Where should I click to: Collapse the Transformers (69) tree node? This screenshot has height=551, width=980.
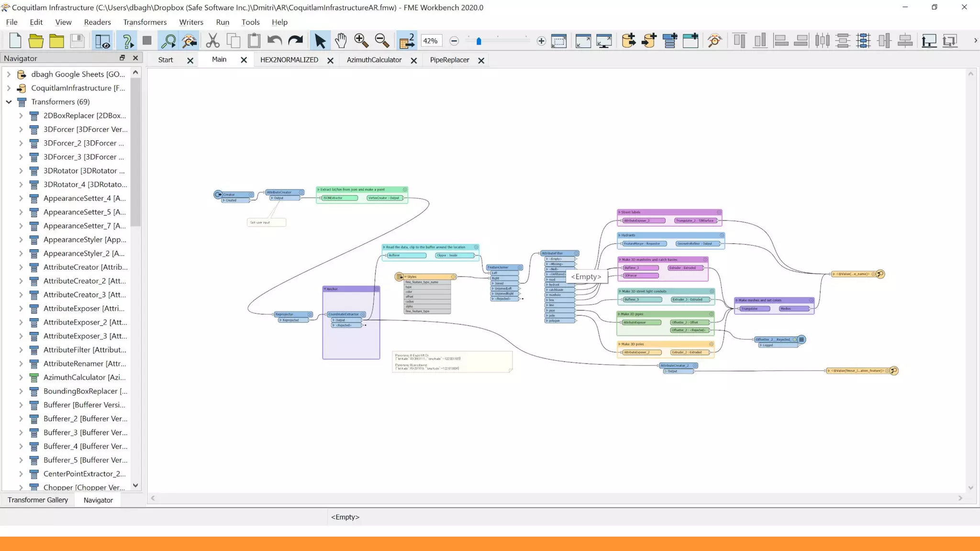(x=9, y=102)
